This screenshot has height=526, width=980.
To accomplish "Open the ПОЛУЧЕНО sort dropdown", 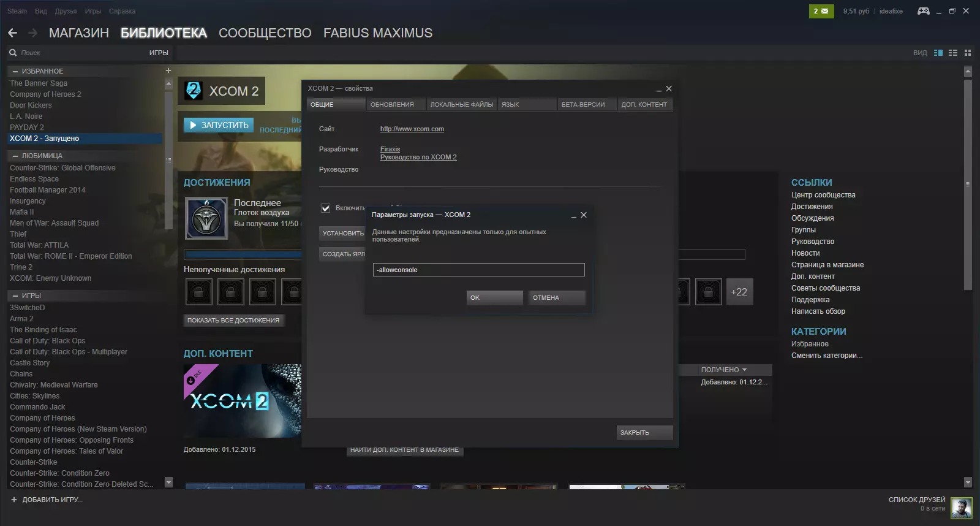I will (x=724, y=370).
